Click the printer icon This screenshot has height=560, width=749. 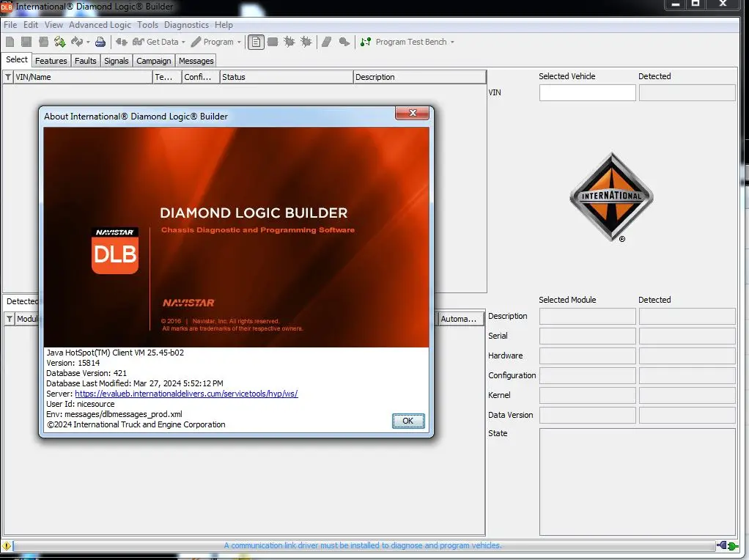100,42
